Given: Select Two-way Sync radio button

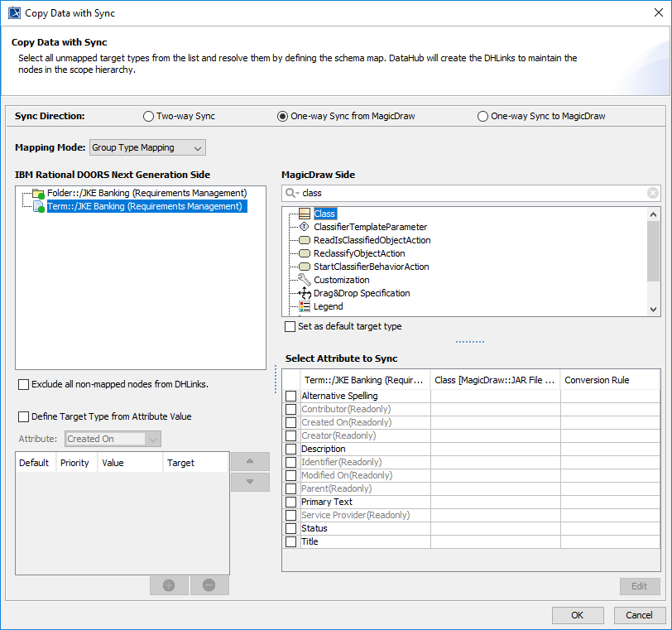Looking at the screenshot, I should point(149,117).
